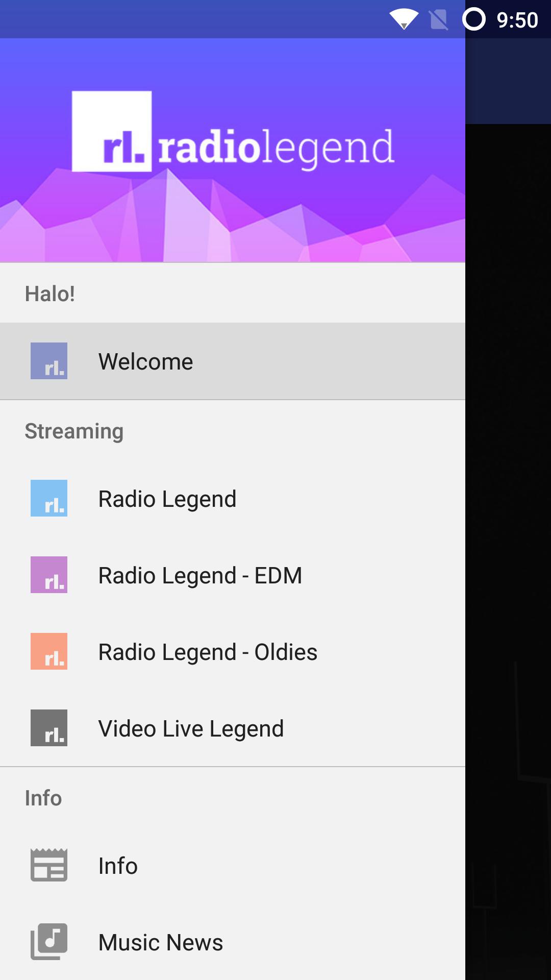Select Radio Legend - EDM stream
Viewport: 551px width, 980px height.
pos(233,575)
